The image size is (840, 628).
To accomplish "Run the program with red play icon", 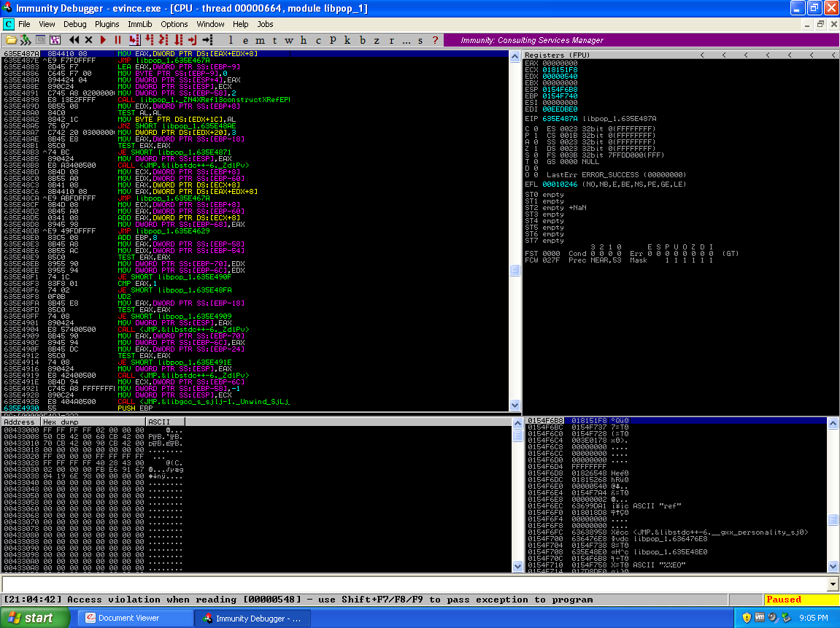I will coord(104,40).
